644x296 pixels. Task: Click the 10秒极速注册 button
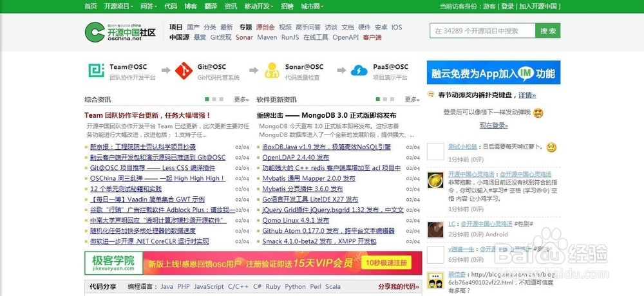[386, 263]
